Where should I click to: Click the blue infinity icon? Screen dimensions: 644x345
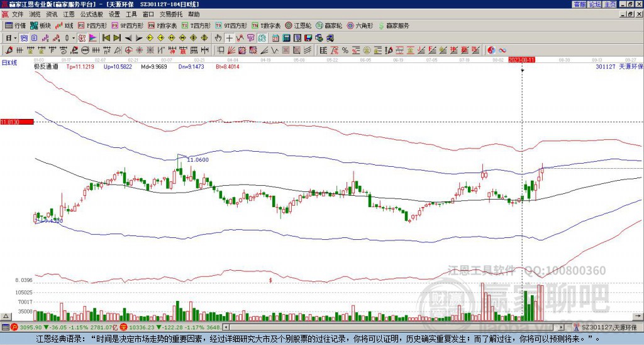(502, 50)
